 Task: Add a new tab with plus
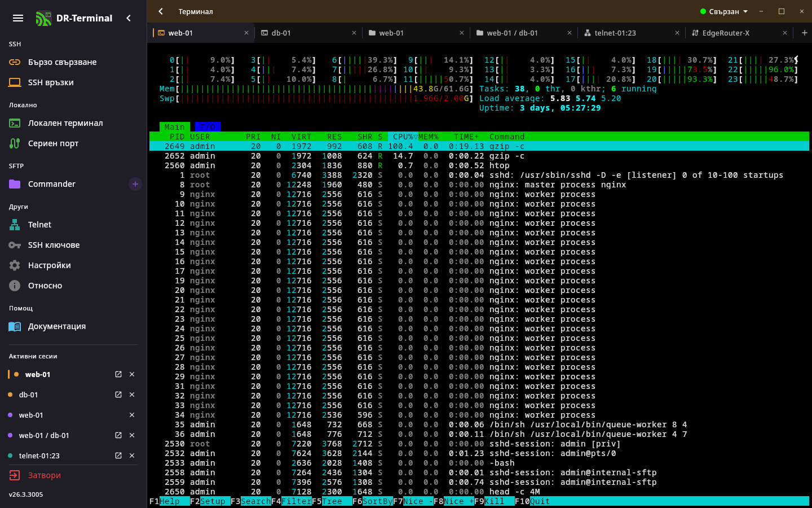tap(805, 33)
